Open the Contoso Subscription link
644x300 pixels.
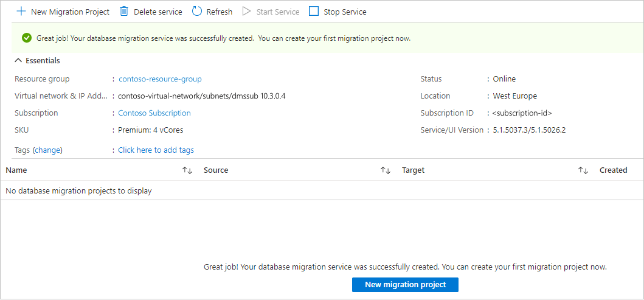pos(154,113)
